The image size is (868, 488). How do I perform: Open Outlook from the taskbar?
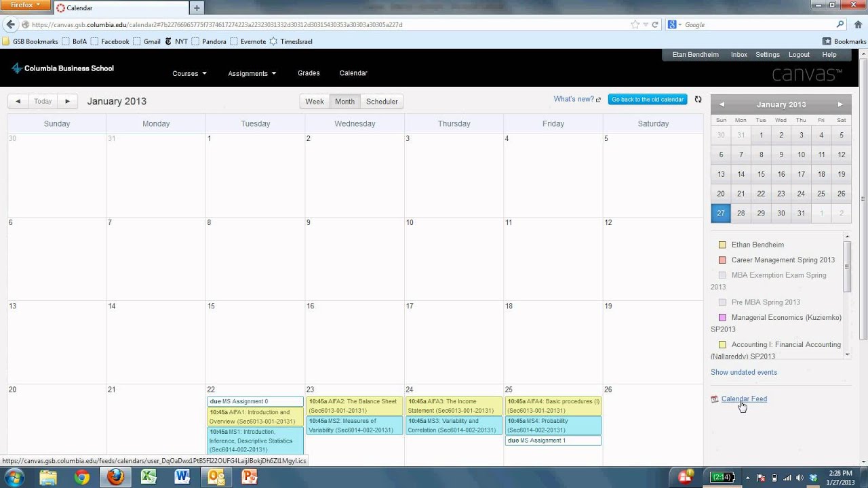click(216, 477)
